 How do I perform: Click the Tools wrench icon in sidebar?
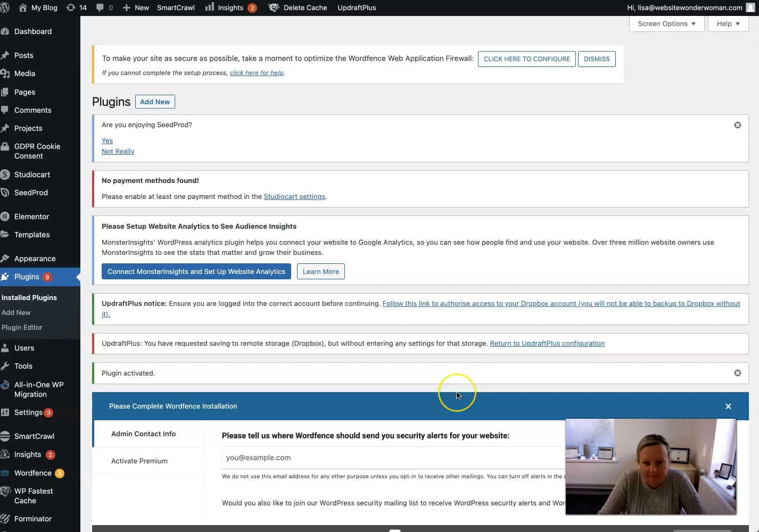coord(5,366)
